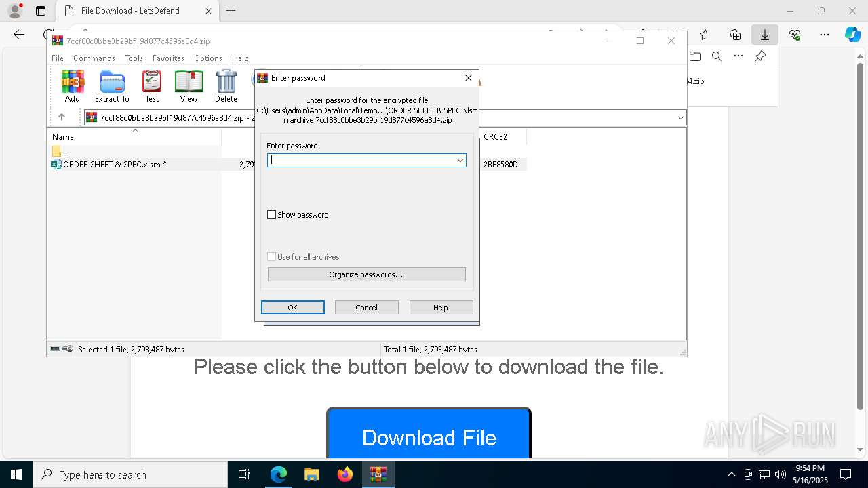Open a new browser tab

(x=231, y=11)
